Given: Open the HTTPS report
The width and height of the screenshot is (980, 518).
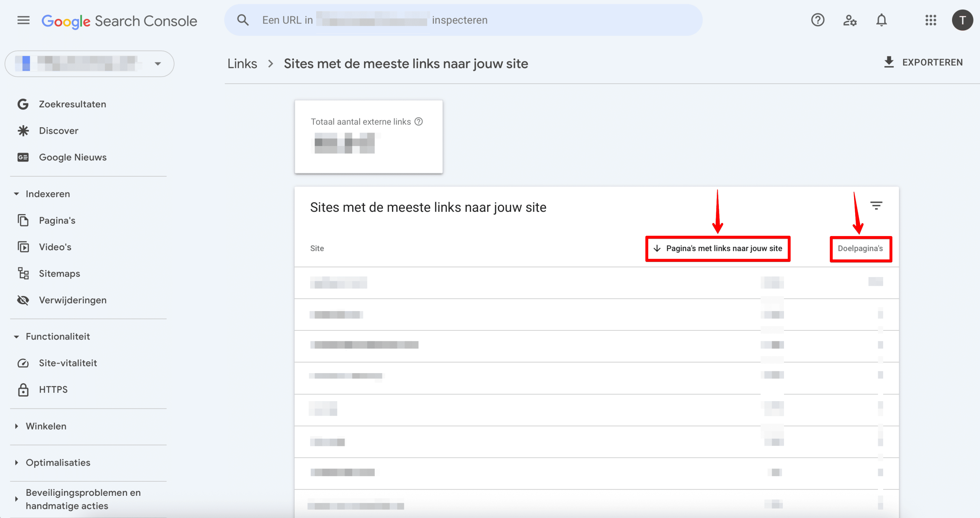Looking at the screenshot, I should click(53, 390).
